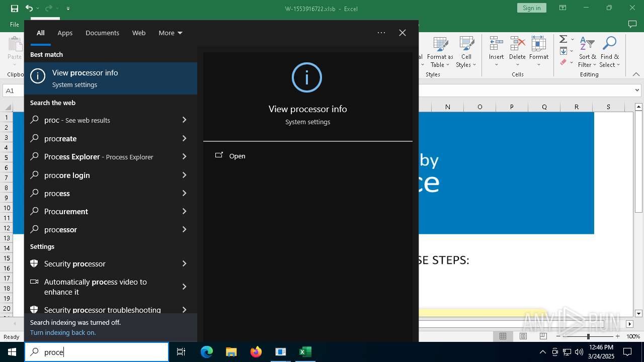The width and height of the screenshot is (644, 362).
Task: Click the volume icon in tray
Action: click(x=579, y=352)
